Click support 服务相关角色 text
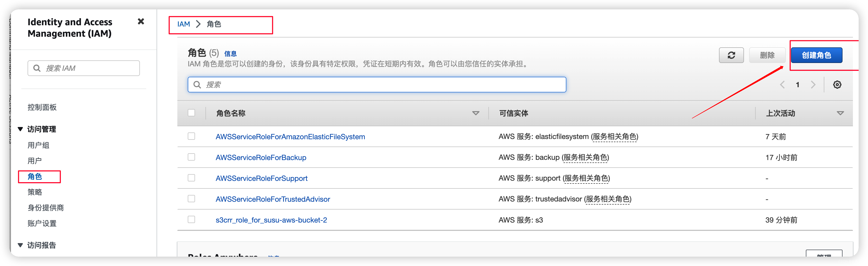Image resolution: width=868 pixels, height=266 pixels. coord(586,179)
